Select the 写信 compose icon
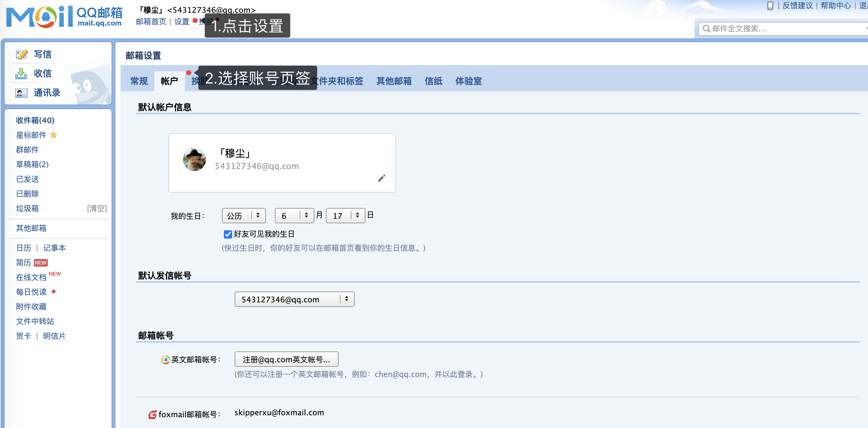Image resolution: width=868 pixels, height=428 pixels. (21, 54)
